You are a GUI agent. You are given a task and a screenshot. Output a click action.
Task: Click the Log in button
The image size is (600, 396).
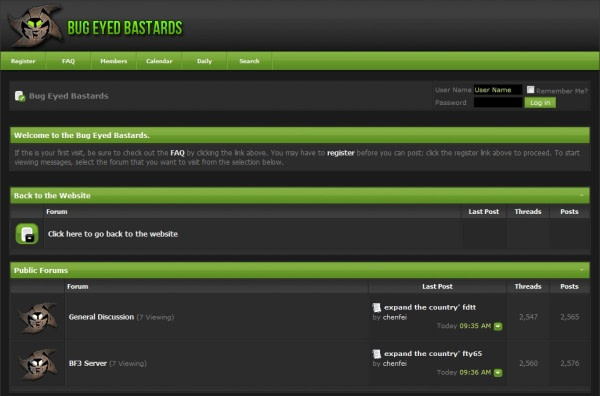point(540,103)
